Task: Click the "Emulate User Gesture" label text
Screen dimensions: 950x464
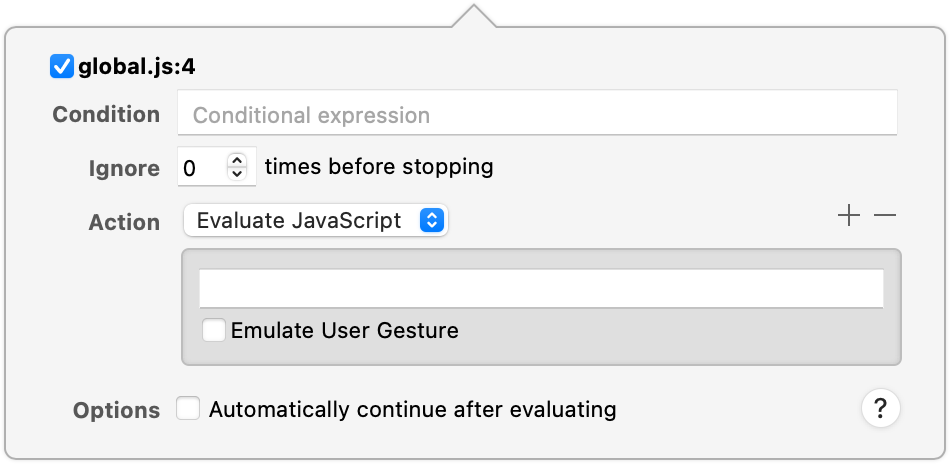Action: click(345, 330)
